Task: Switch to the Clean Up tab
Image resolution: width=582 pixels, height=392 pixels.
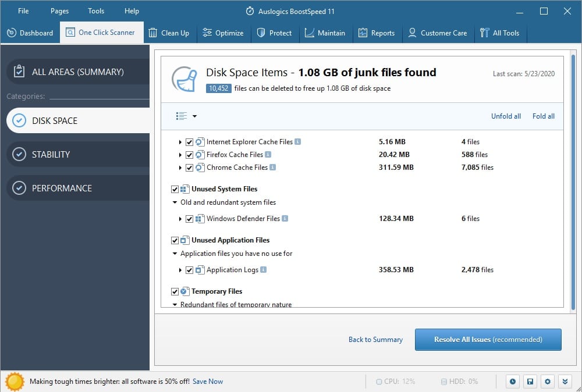Action: pos(170,33)
